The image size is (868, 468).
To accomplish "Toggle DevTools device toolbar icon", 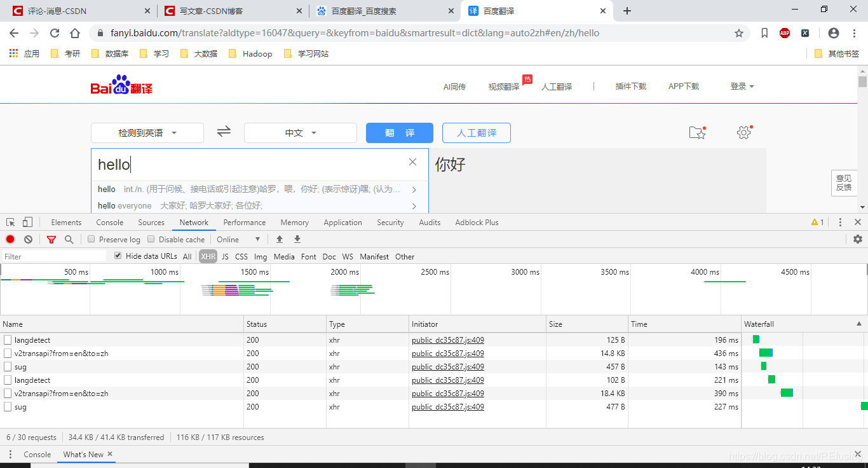I will (x=27, y=222).
